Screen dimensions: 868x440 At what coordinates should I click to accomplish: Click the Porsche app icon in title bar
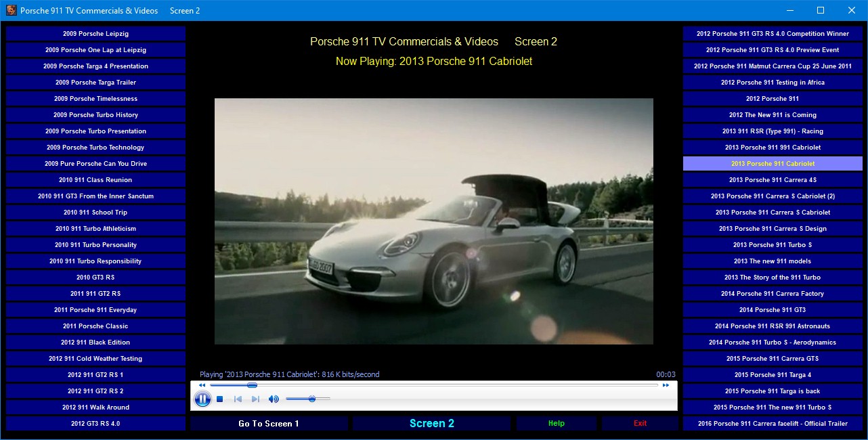click(x=11, y=10)
